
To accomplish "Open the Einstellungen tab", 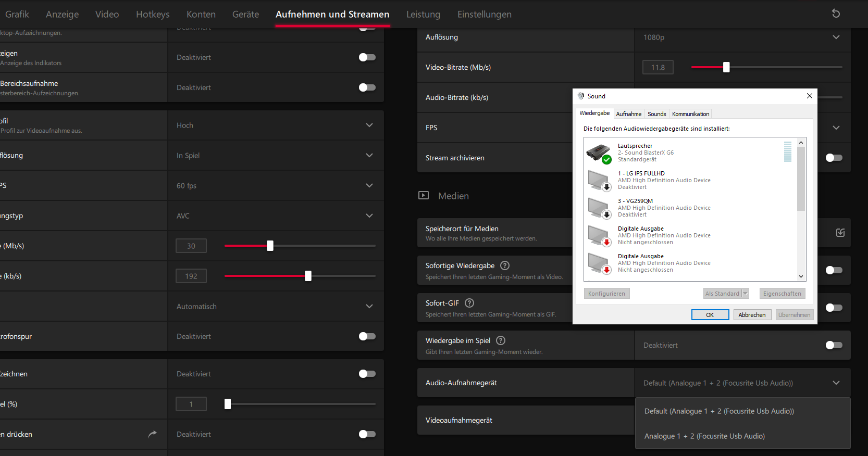I will (x=484, y=14).
